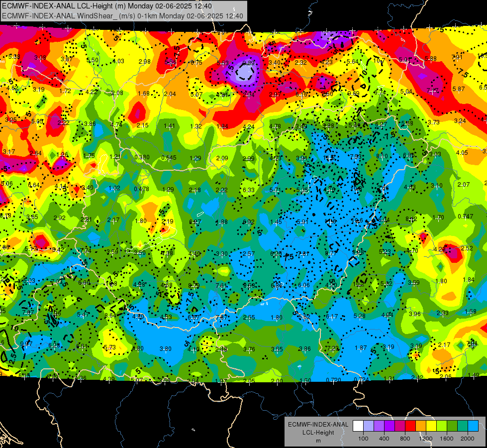The image size is (487, 448).
Task: Click the '0.747' value near right edge
Action: click(465, 217)
